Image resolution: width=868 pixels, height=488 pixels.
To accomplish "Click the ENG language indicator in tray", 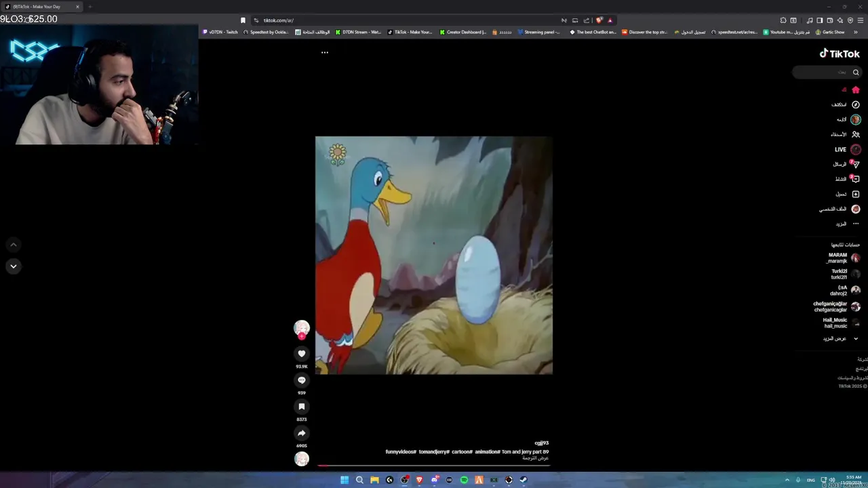I will click(811, 480).
